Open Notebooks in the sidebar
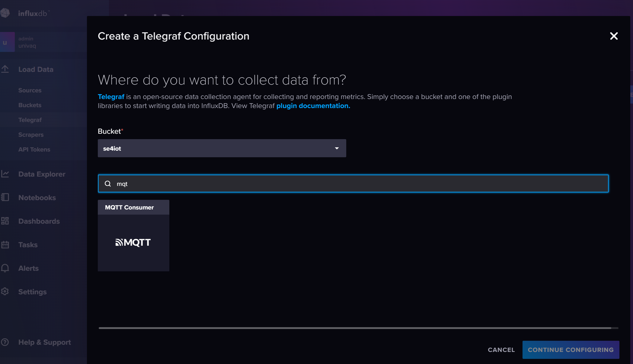633x364 pixels. pos(37,198)
